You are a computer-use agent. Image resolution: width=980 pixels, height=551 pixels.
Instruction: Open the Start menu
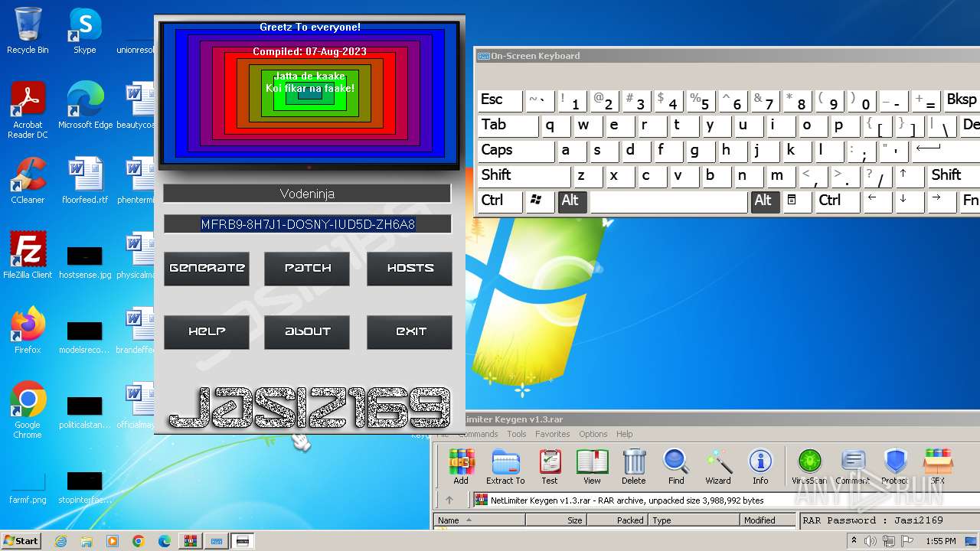tap(21, 541)
